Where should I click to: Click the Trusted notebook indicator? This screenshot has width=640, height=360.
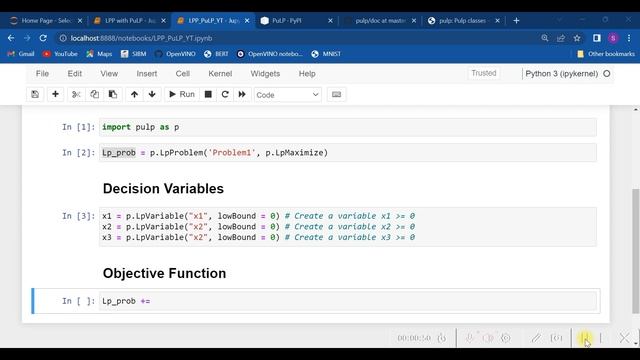pyautogui.click(x=484, y=73)
